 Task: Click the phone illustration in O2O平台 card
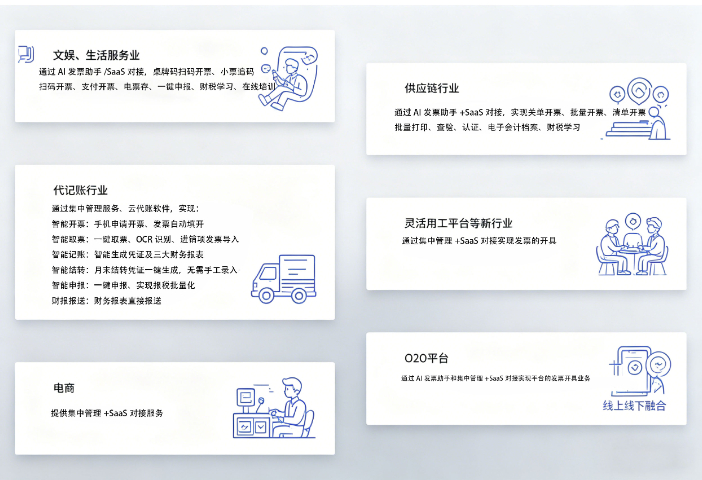639,370
